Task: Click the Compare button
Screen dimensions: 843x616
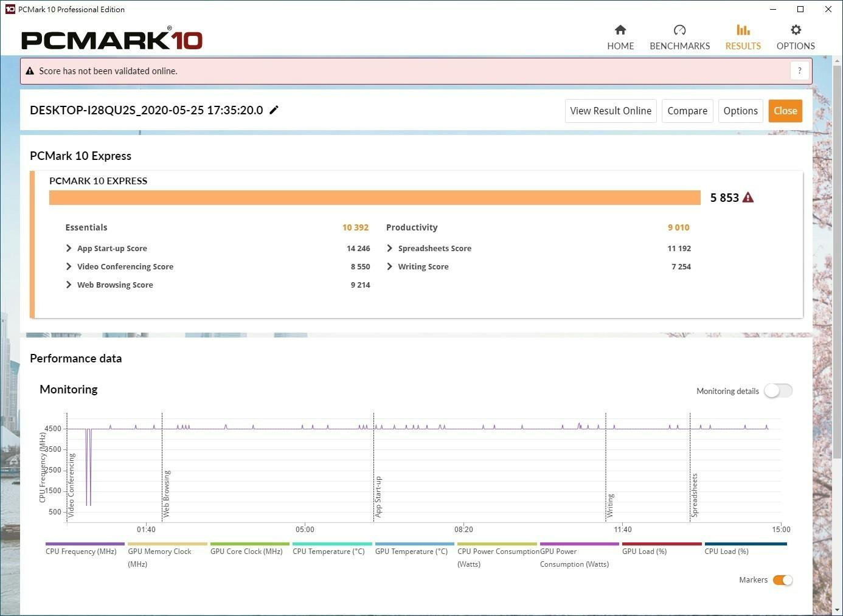Action: click(x=687, y=111)
